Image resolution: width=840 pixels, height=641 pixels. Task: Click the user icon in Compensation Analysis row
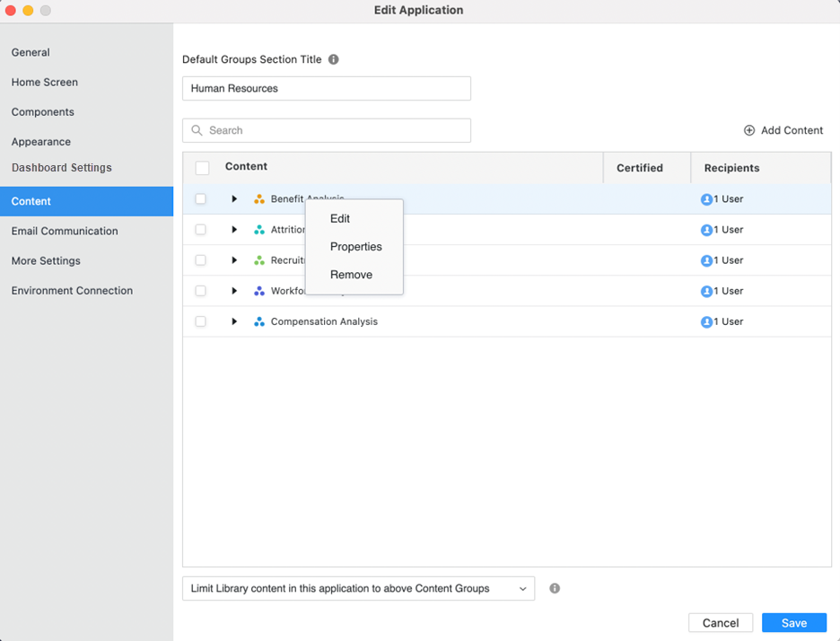(x=706, y=321)
